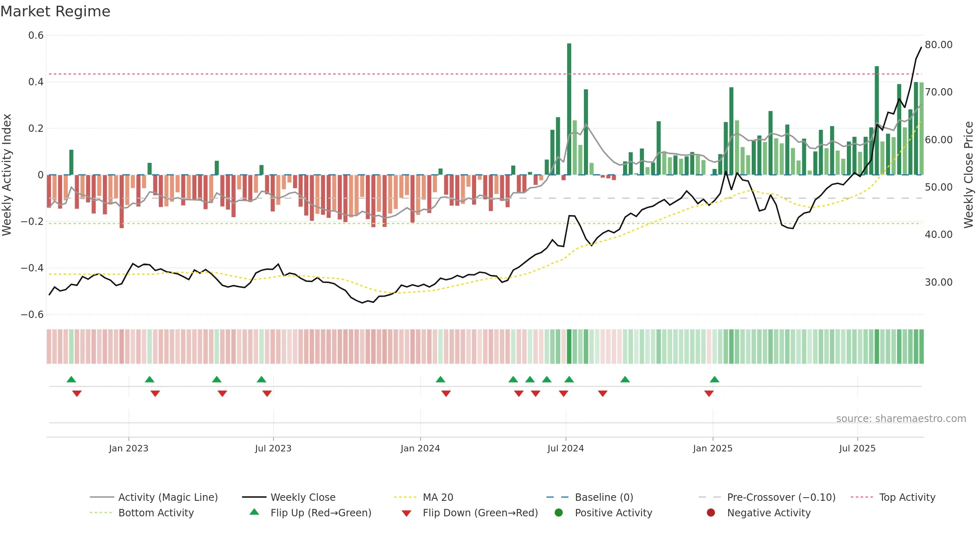
Task: Click the green flip-up triangle just after Jan 2024
Action: 440,380
